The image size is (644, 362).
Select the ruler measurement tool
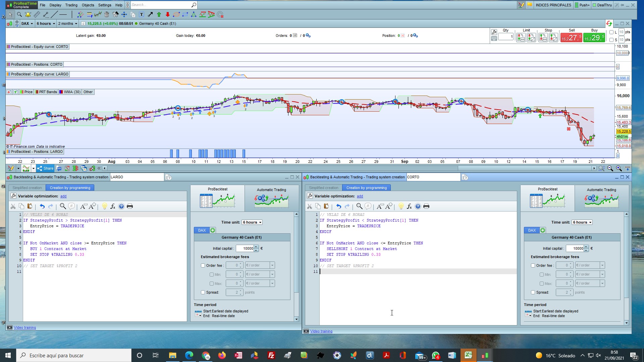(x=37, y=14)
